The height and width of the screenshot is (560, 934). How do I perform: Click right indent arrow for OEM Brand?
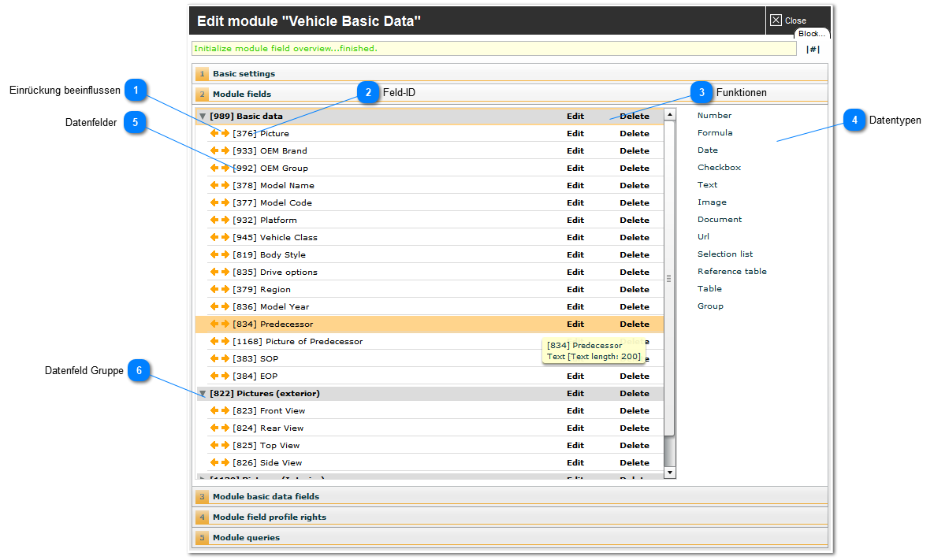(225, 150)
